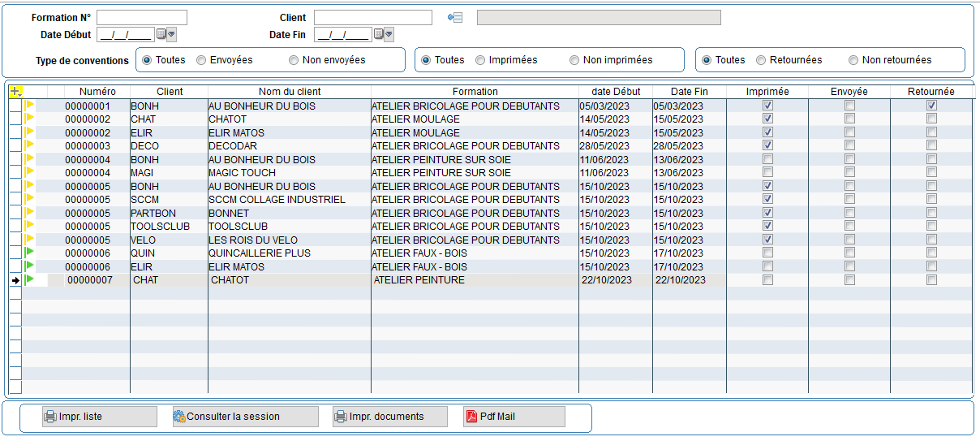
Task: Sort by the Nom du client column header
Action: point(289,92)
